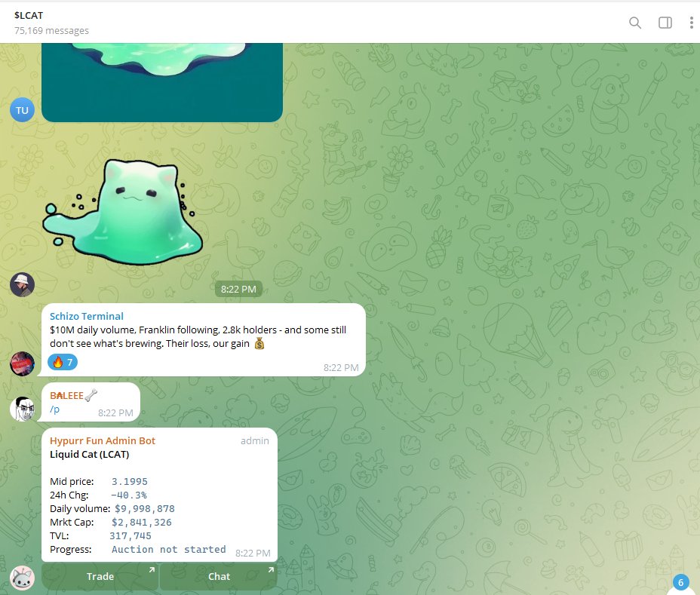700x595 pixels.
Task: Toggle the fire reaction with 7 count
Action: (63, 362)
